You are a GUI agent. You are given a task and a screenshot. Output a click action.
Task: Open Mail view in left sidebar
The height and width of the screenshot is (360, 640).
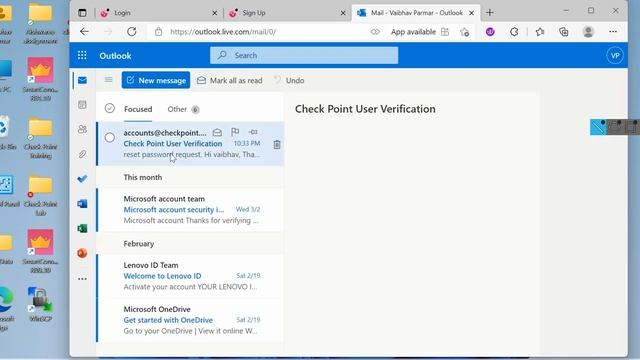[82, 80]
